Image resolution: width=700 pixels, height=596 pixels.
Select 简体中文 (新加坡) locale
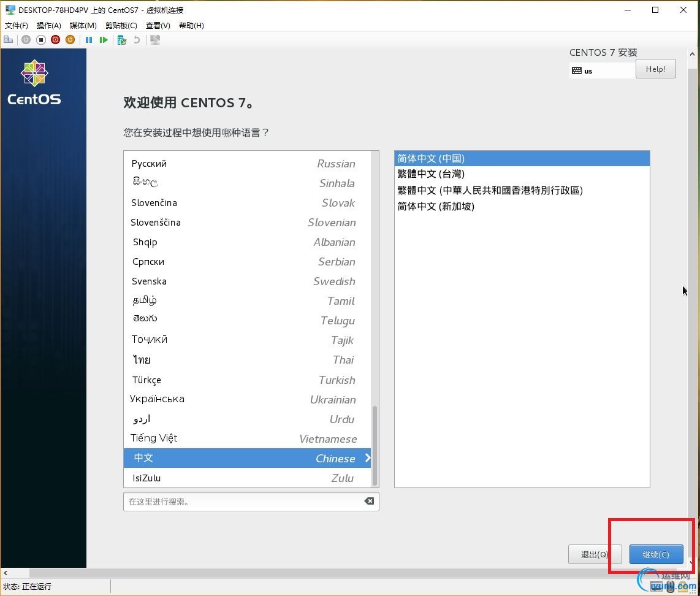pyautogui.click(x=522, y=206)
